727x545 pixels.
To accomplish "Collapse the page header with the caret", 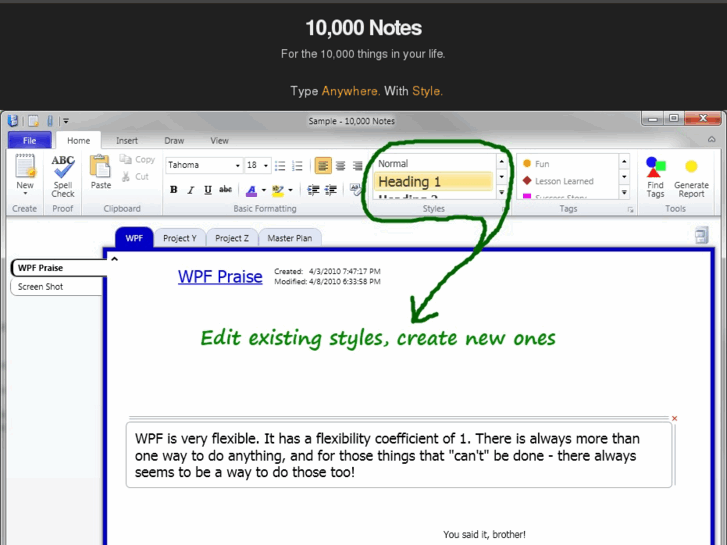I will 115,259.
